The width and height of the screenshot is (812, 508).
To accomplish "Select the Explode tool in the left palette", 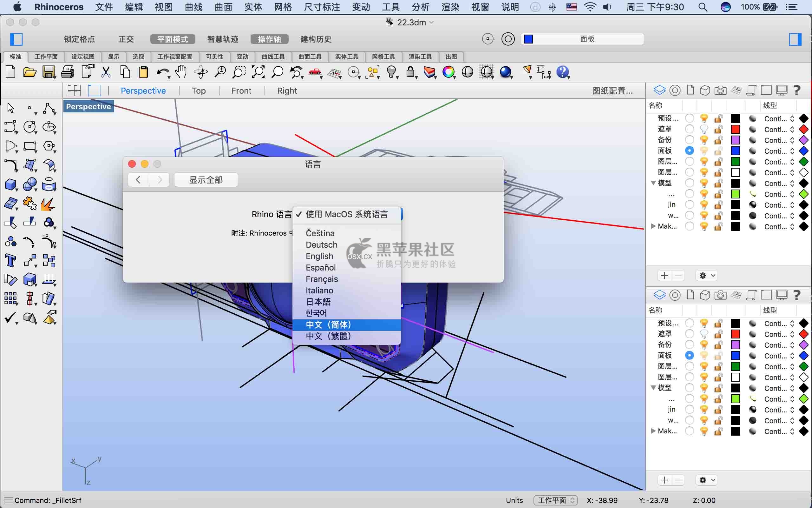I will 48,204.
